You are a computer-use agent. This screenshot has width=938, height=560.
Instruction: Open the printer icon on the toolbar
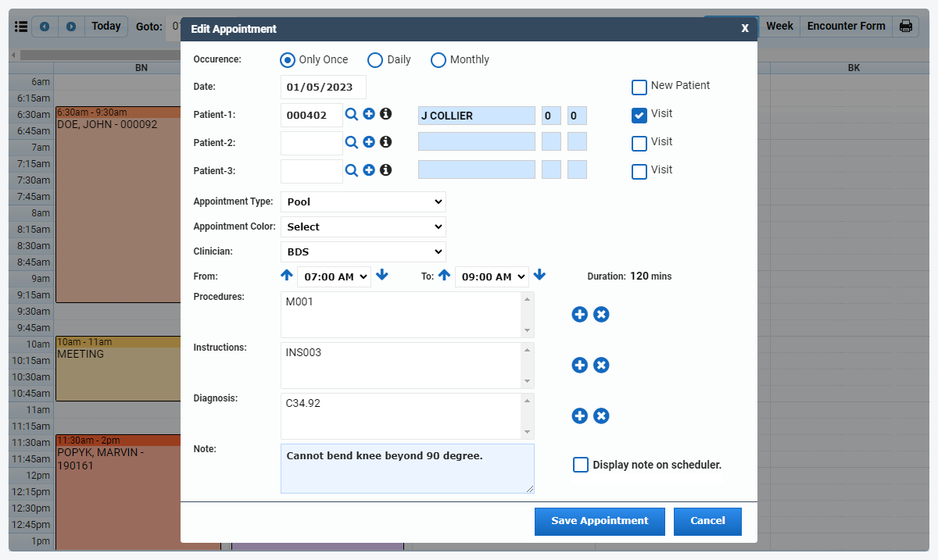click(x=905, y=26)
